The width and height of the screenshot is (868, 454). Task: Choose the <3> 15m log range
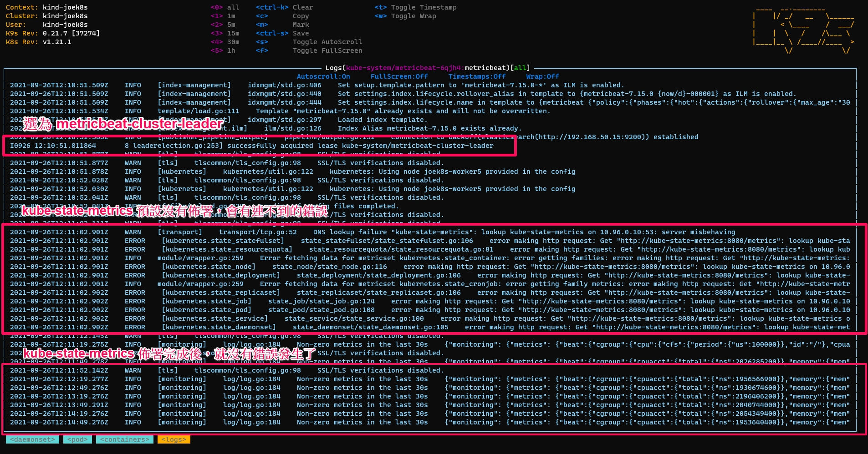pyautogui.click(x=225, y=33)
